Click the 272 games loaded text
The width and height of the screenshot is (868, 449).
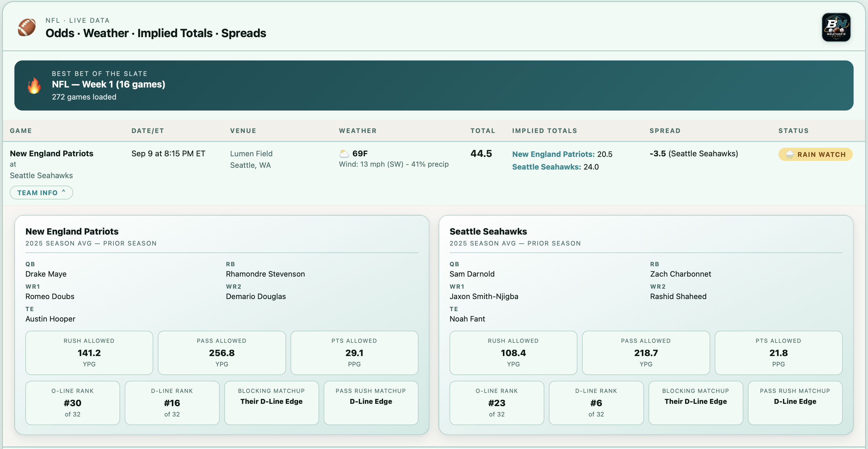click(x=84, y=97)
